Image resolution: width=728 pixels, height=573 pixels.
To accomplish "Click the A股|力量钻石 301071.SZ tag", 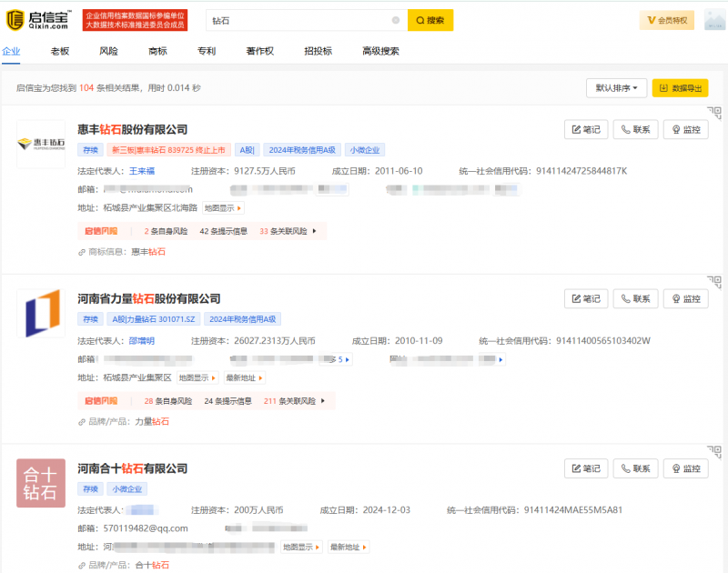I will point(154,319).
